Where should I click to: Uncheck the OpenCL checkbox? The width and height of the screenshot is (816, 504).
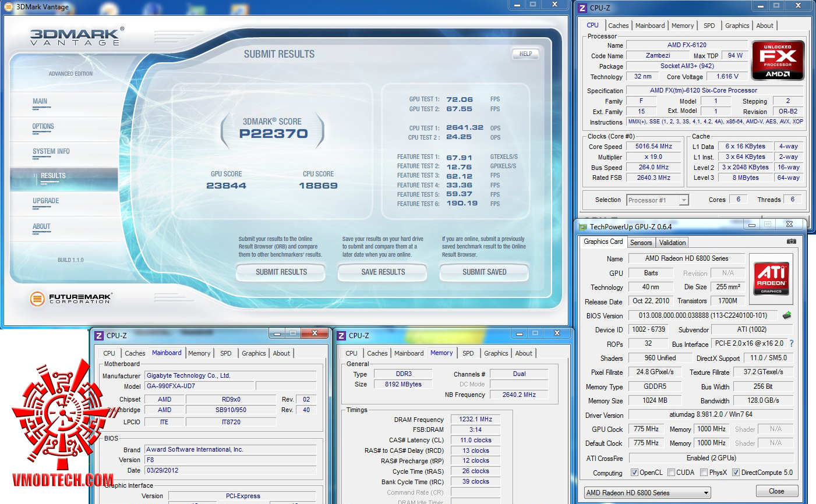coord(634,473)
